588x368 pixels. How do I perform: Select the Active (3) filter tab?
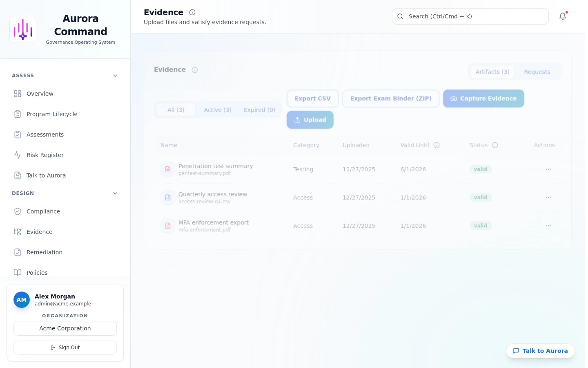tap(218, 110)
